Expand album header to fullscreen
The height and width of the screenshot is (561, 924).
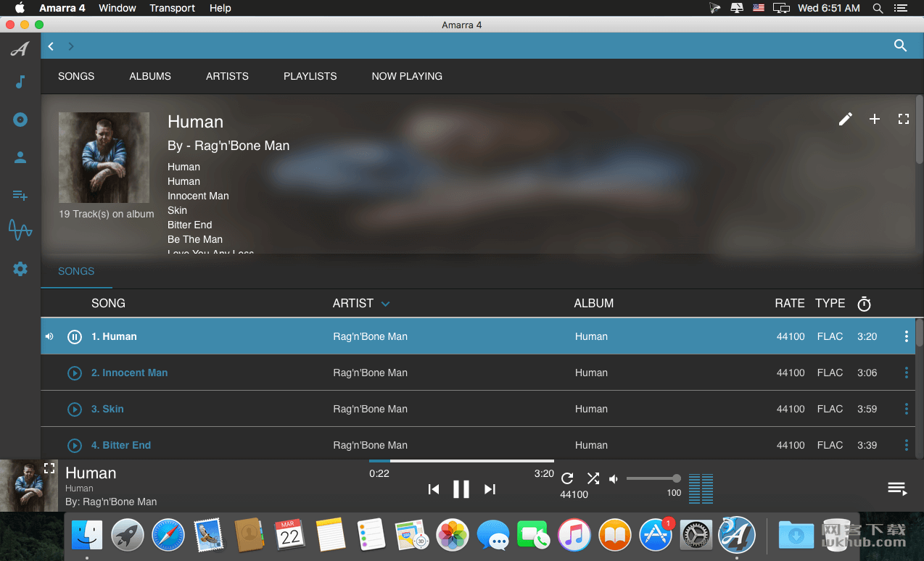click(904, 119)
